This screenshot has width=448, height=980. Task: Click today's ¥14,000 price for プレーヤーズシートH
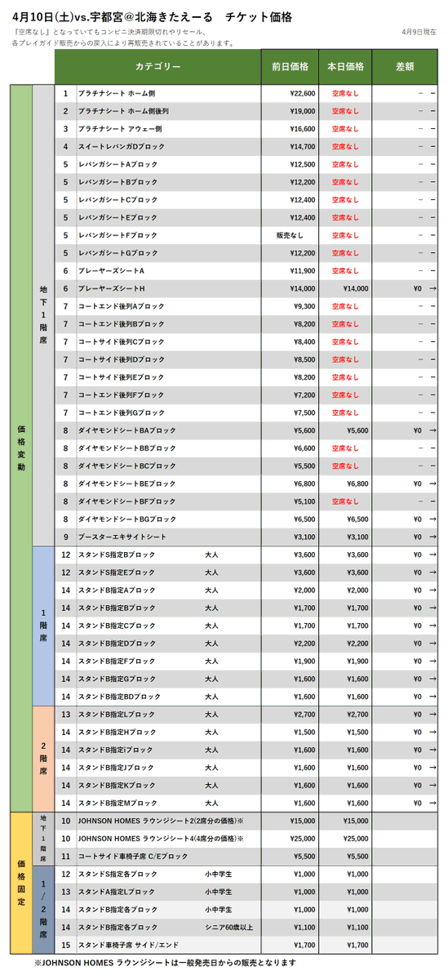point(356,288)
